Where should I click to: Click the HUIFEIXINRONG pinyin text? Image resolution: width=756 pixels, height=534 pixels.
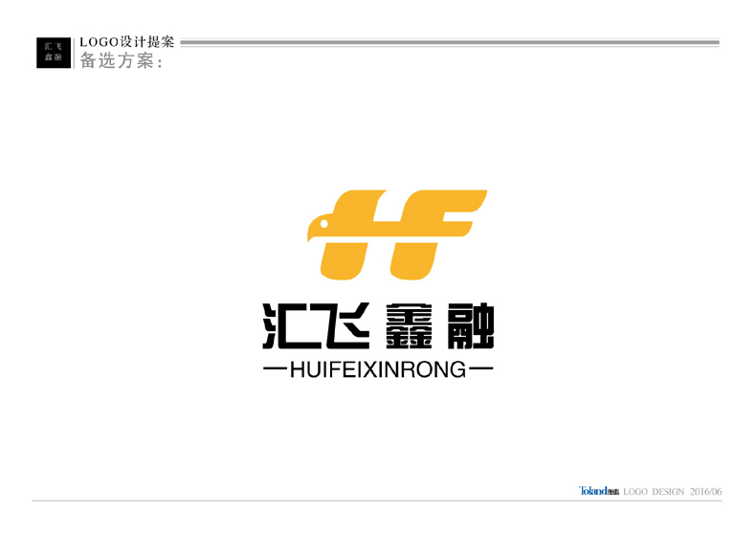377,369
